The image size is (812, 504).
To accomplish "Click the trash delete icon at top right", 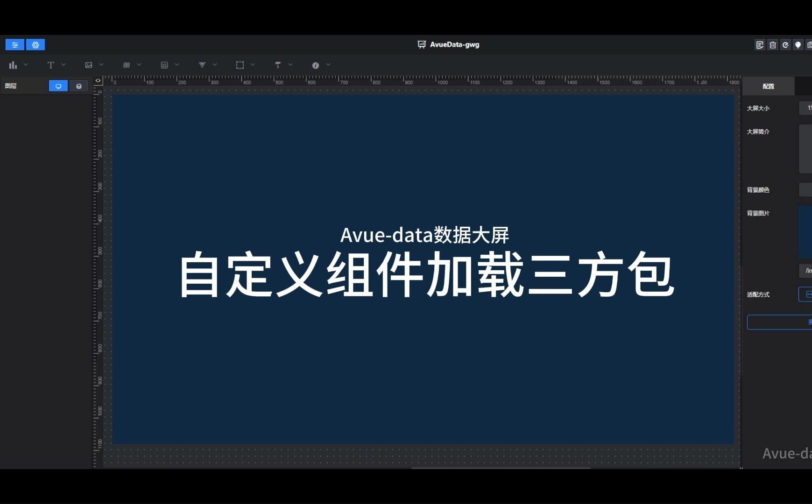I will click(x=773, y=45).
